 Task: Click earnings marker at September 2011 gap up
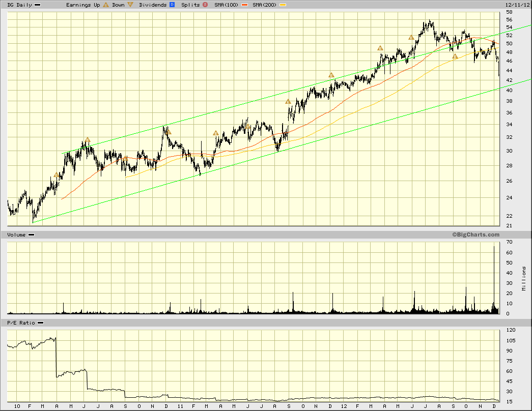(x=288, y=101)
